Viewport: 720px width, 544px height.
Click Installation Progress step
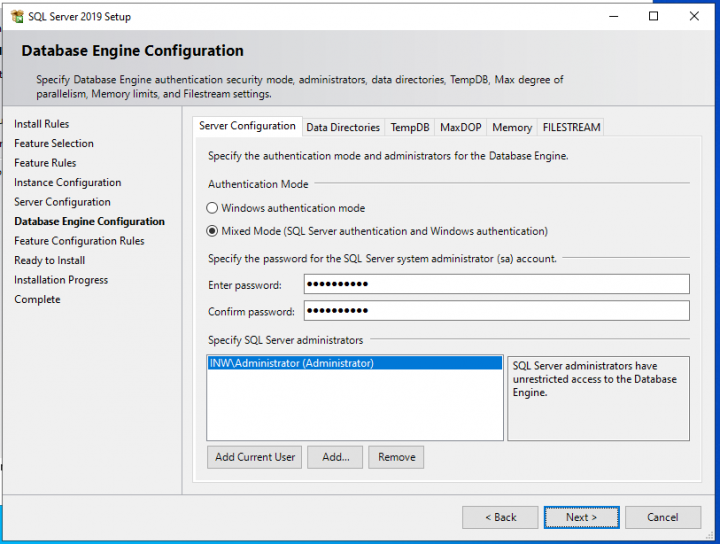61,280
